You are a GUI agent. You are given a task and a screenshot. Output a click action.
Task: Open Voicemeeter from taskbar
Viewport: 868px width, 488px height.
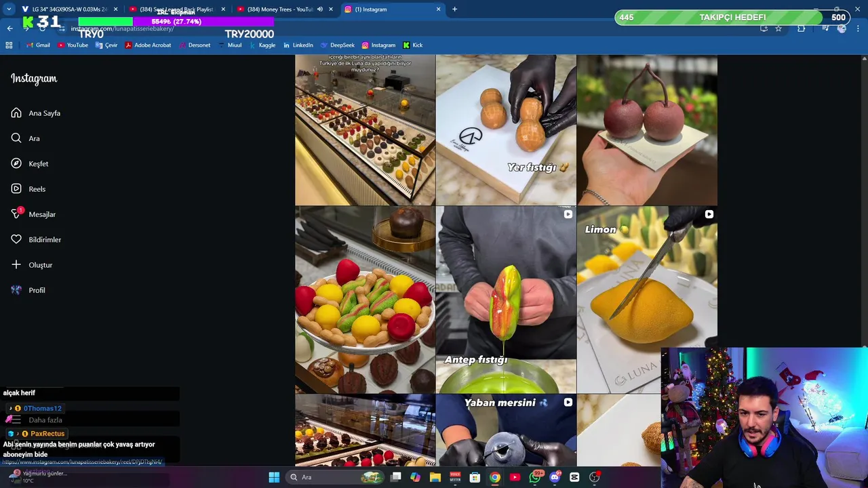click(x=455, y=477)
